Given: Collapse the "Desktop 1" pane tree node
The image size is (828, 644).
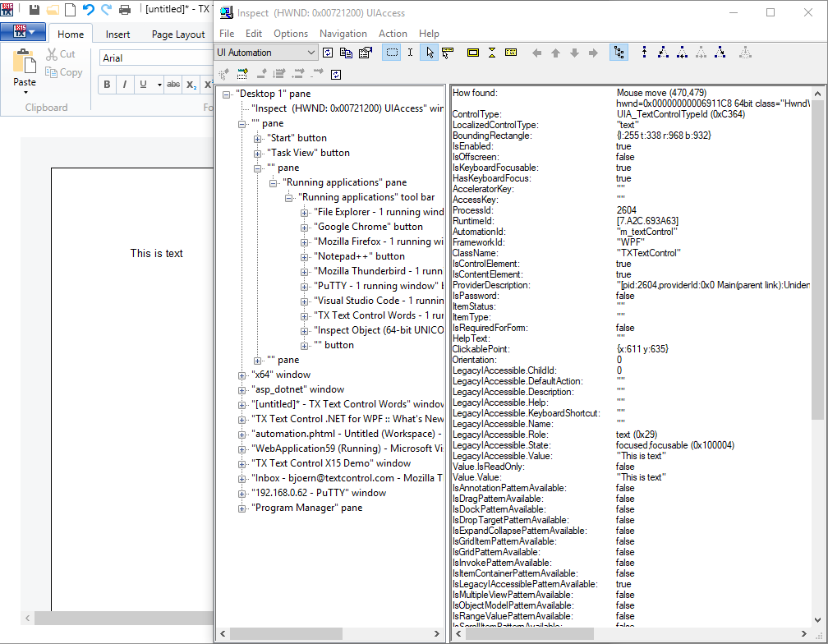Looking at the screenshot, I should pos(227,94).
